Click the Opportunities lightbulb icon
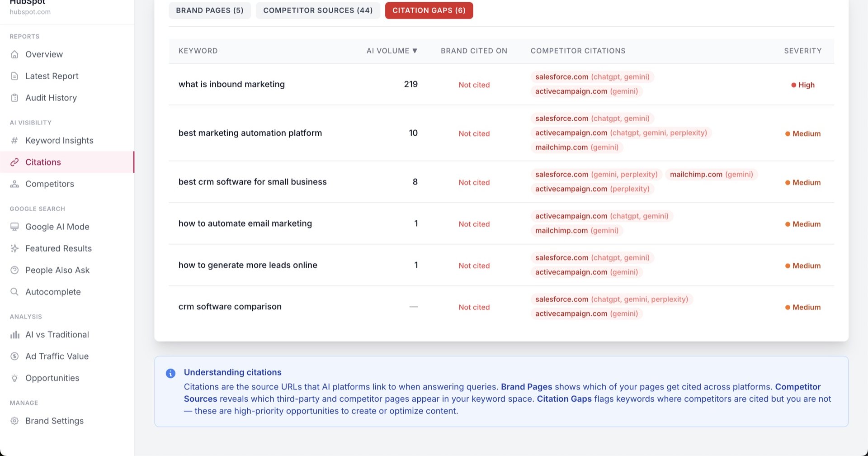868x456 pixels. (14, 378)
